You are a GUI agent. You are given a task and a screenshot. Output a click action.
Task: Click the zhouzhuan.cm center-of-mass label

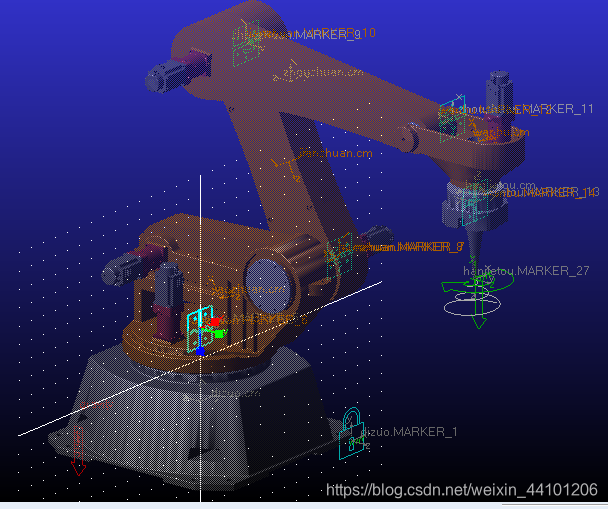pos(312,72)
